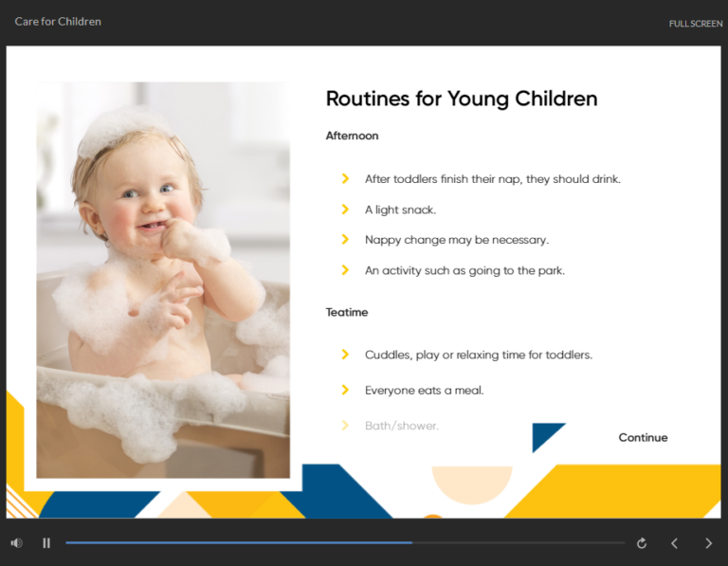Image resolution: width=728 pixels, height=566 pixels.
Task: Click the Afternoon section heading
Action: coord(352,136)
